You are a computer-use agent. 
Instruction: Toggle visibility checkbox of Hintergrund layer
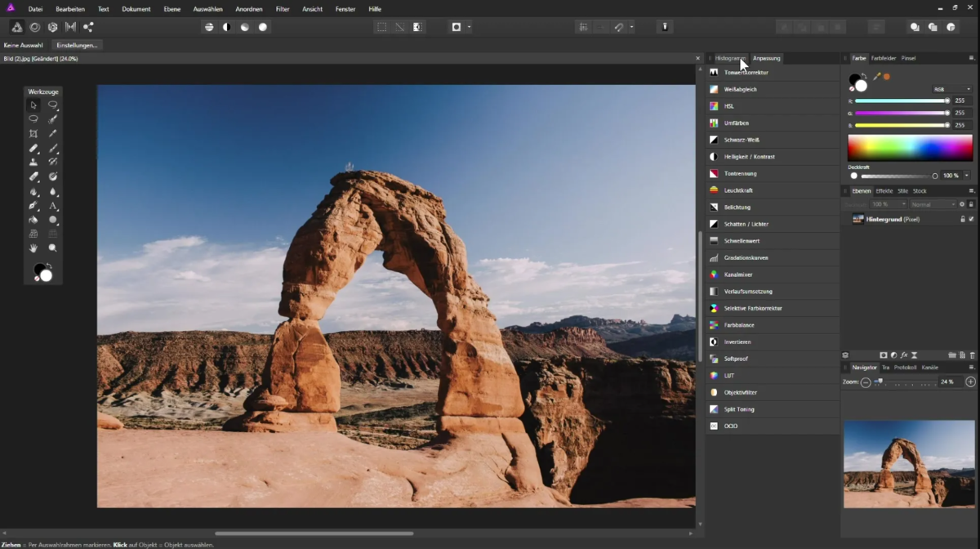point(971,219)
